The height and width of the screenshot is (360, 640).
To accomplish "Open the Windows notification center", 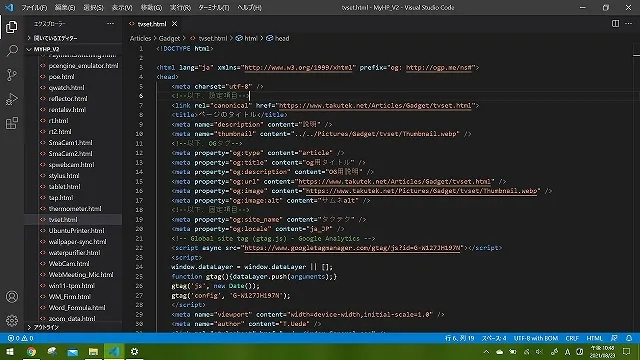I will tap(627, 351).
